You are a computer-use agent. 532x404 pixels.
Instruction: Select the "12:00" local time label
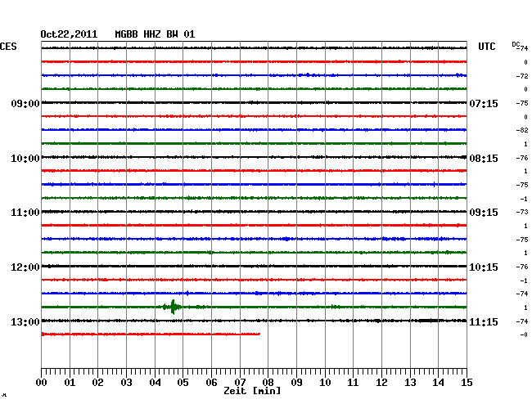point(25,267)
